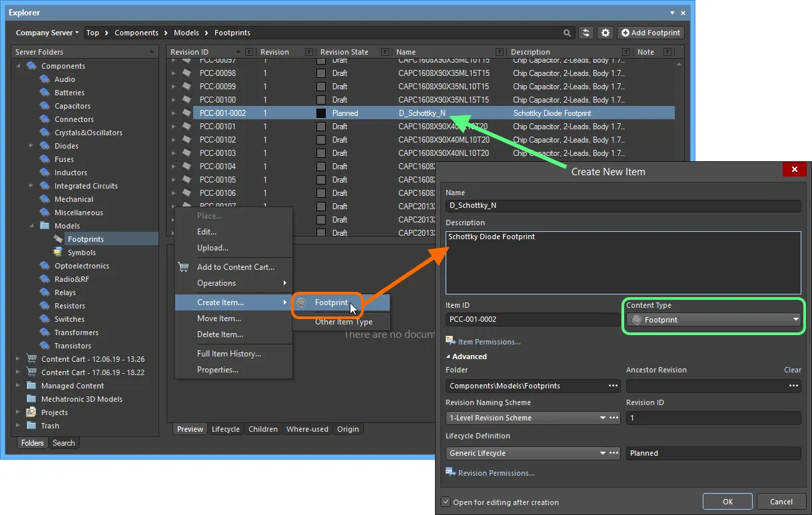Expand Content Cart - 12.06.19 - 13.26

point(17,359)
